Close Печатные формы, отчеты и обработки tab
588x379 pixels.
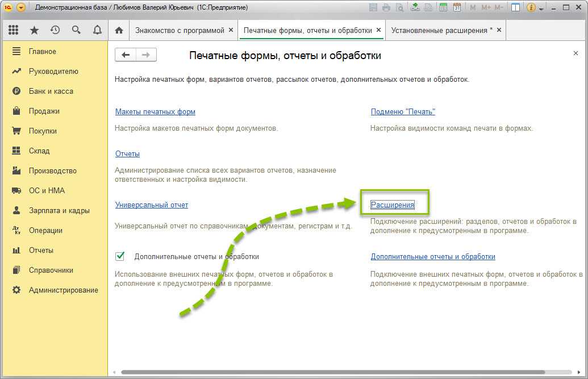(378, 30)
